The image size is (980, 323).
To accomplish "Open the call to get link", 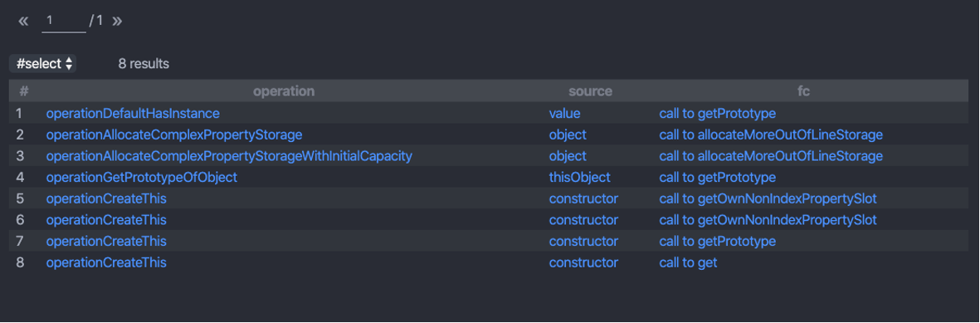I will click(688, 262).
